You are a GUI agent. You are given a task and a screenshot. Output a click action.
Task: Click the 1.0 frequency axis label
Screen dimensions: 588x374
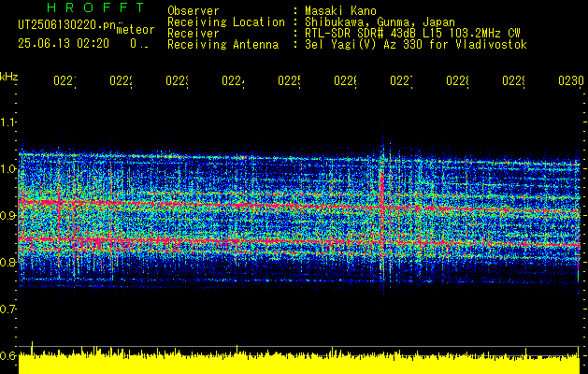(7, 169)
